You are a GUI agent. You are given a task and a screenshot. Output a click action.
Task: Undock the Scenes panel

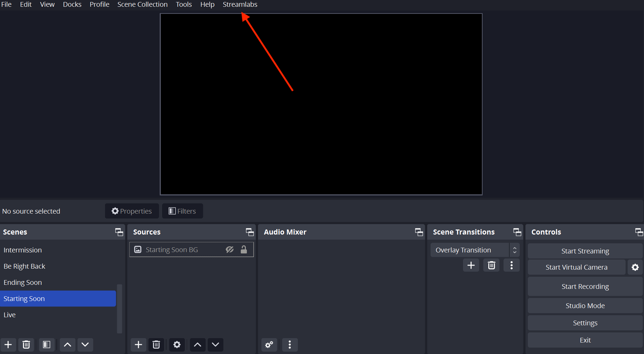[x=119, y=232]
